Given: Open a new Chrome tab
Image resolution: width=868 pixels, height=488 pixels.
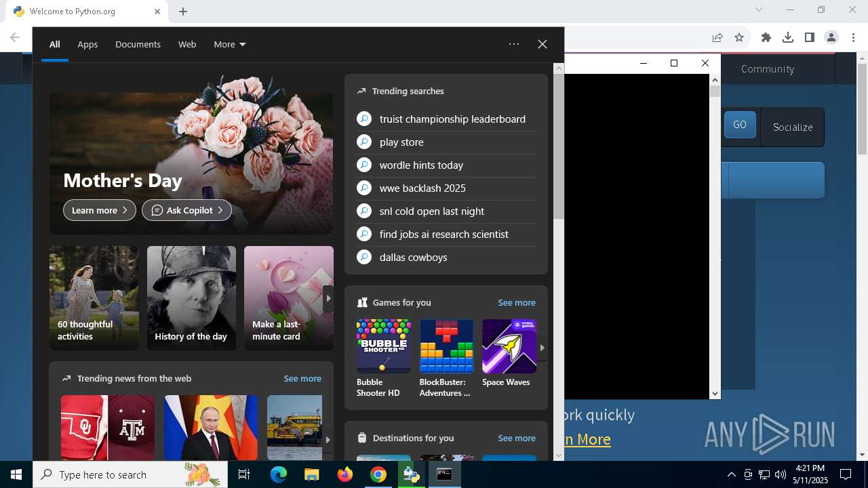Looking at the screenshot, I should (x=183, y=12).
